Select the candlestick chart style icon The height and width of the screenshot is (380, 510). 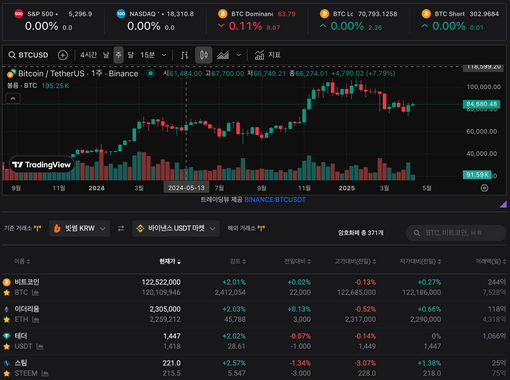pyautogui.click(x=204, y=55)
